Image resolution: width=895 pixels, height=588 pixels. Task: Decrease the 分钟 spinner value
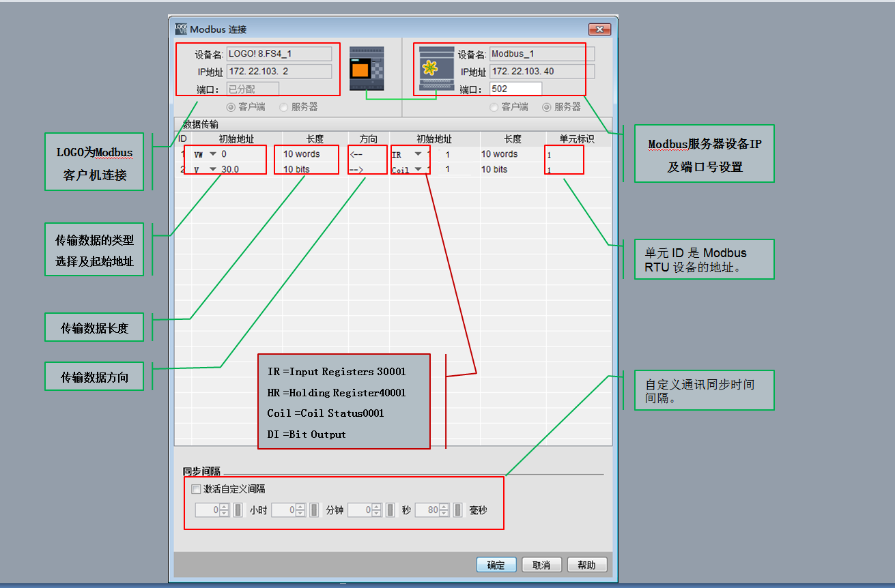[300, 514]
